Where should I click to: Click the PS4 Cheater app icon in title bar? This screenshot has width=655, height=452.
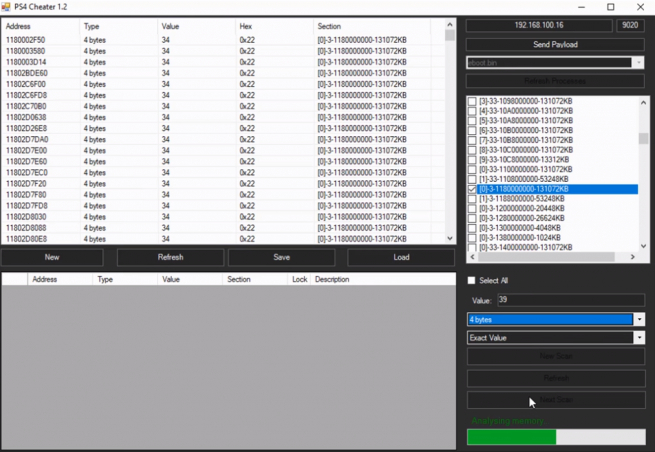click(7, 7)
